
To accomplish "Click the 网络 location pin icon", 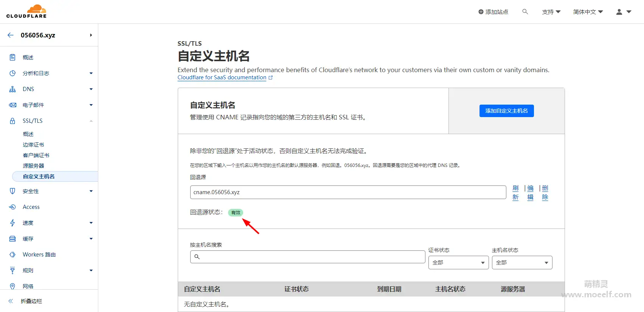I will pyautogui.click(x=12, y=286).
